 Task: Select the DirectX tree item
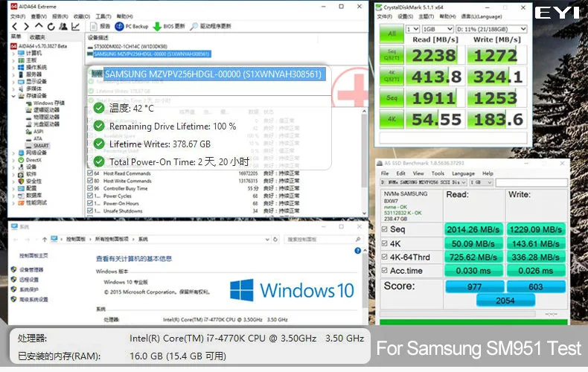(30, 160)
